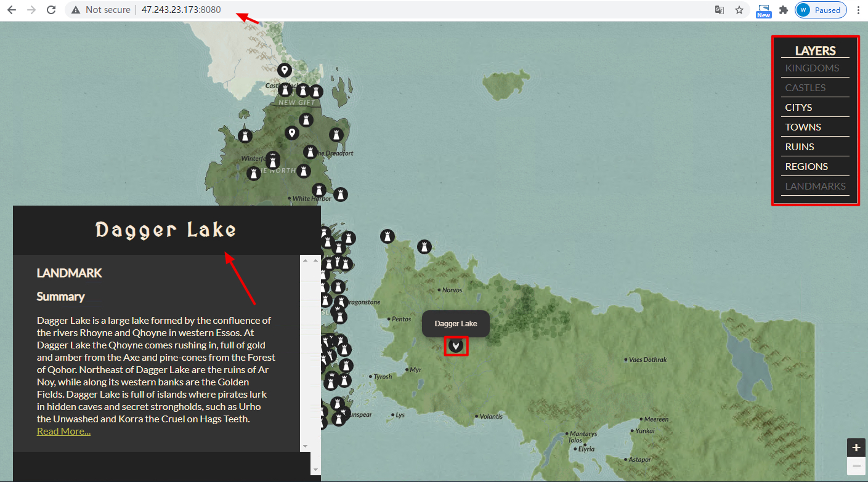
Task: Click the Not secure warning icon
Action: pos(76,10)
